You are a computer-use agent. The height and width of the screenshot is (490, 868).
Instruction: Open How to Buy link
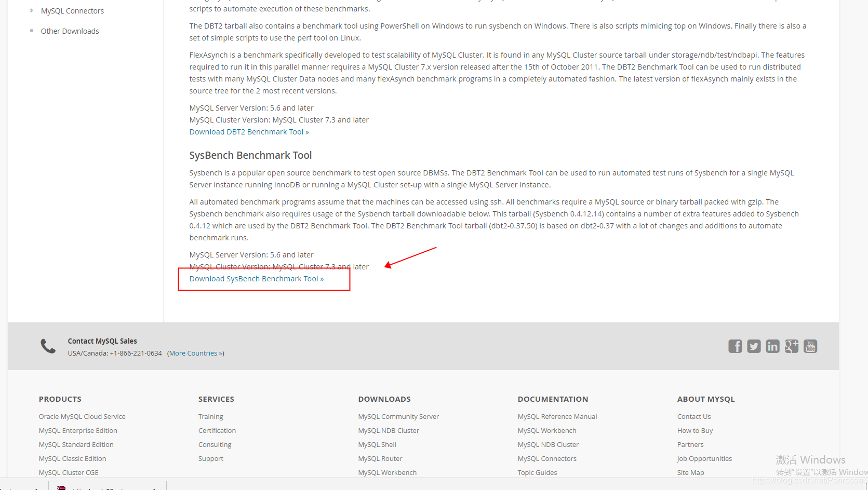[x=695, y=431]
